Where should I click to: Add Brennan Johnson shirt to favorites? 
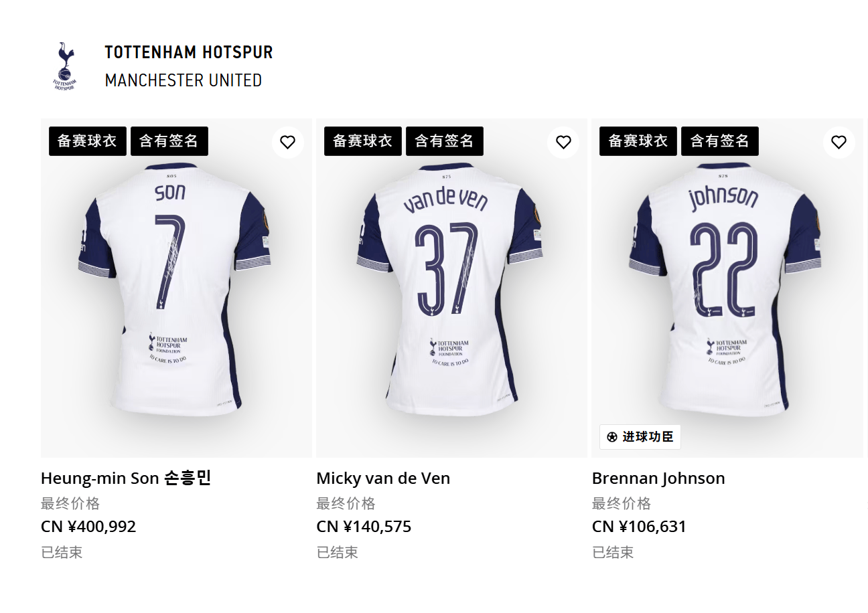(x=839, y=142)
